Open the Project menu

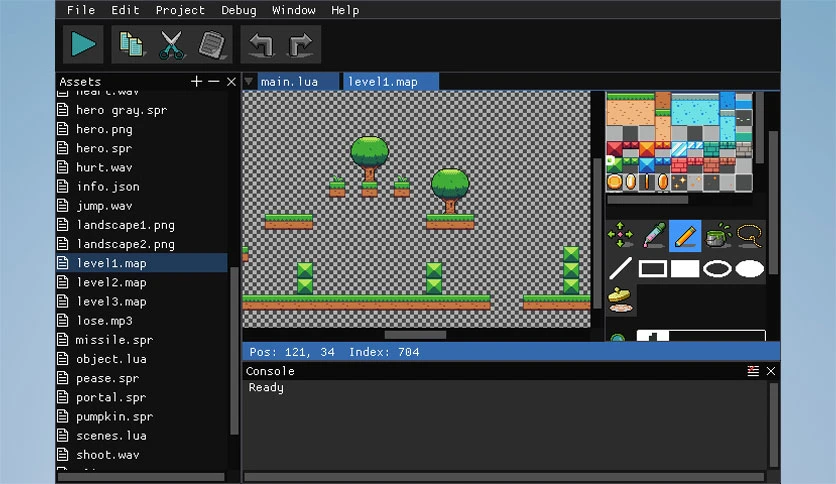(180, 10)
